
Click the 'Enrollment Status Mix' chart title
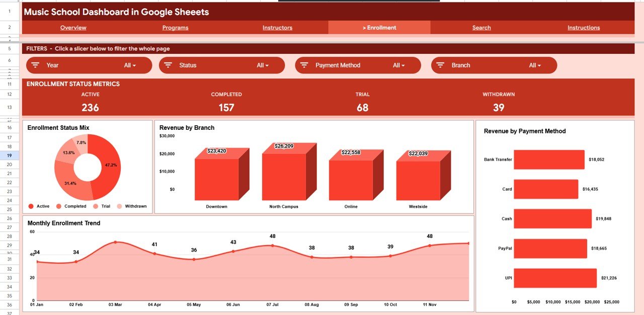coord(58,128)
